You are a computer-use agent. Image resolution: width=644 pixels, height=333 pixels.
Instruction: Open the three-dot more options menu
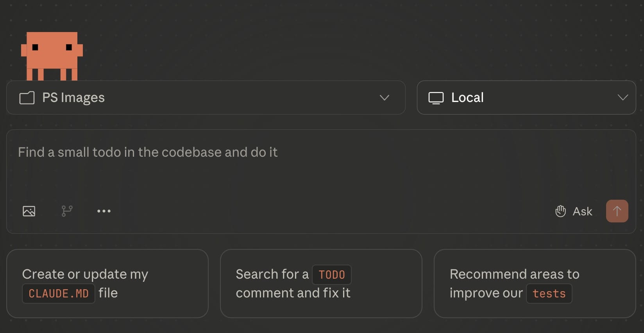104,211
